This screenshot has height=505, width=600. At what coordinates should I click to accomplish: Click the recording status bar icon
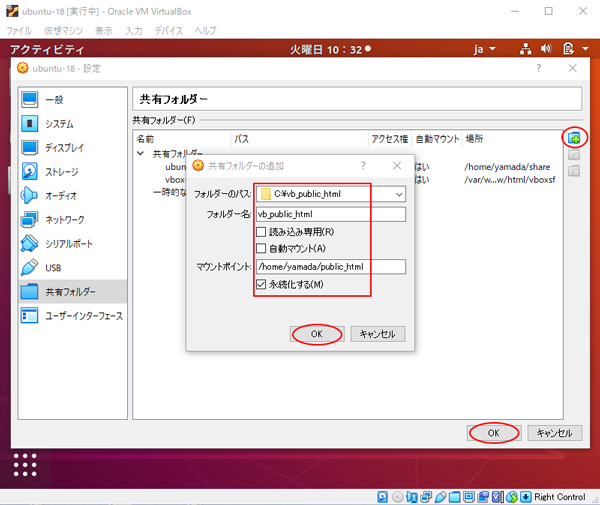(483, 497)
